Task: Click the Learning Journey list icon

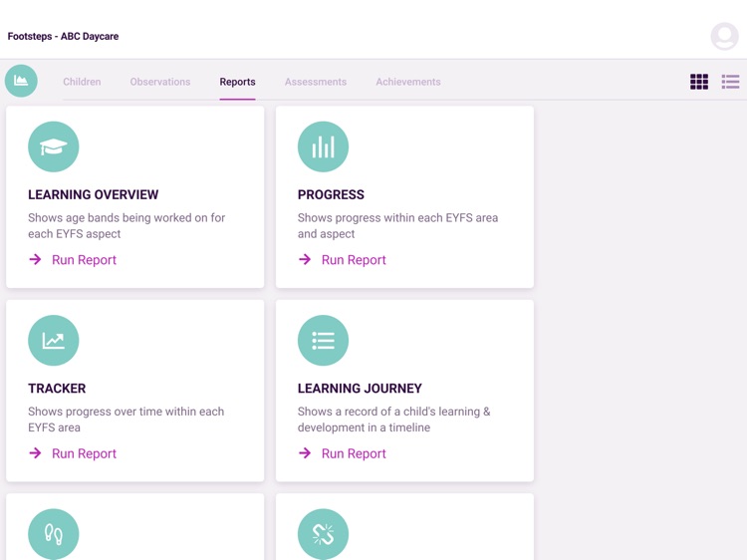Action: [x=323, y=341]
